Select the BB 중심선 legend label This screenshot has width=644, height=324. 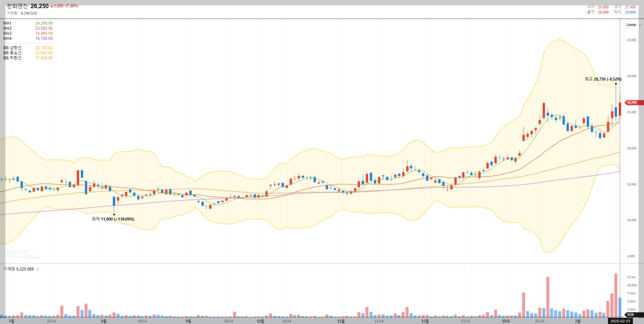12,53
